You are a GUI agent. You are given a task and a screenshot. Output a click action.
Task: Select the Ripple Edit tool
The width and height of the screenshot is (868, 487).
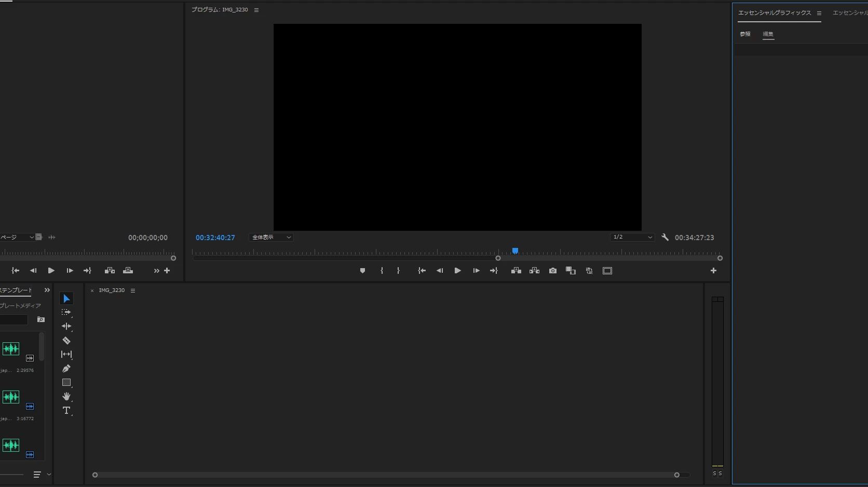click(66, 326)
